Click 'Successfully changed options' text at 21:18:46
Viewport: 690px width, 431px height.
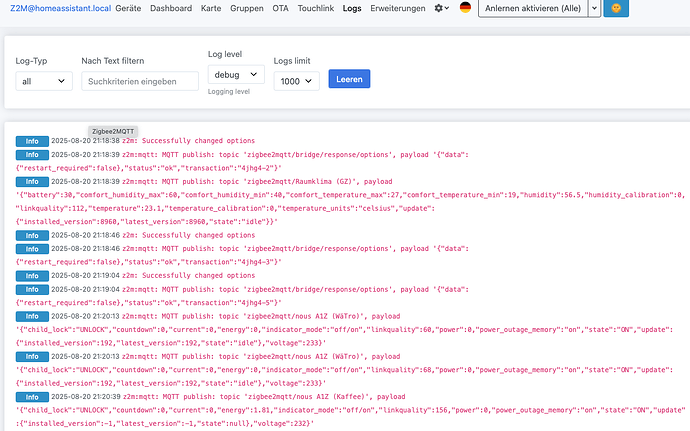[x=198, y=235]
